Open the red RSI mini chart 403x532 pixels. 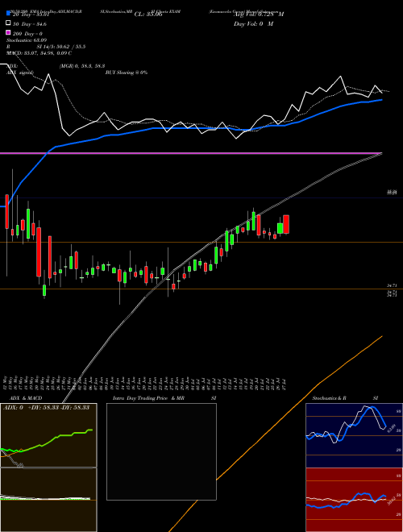point(354,500)
